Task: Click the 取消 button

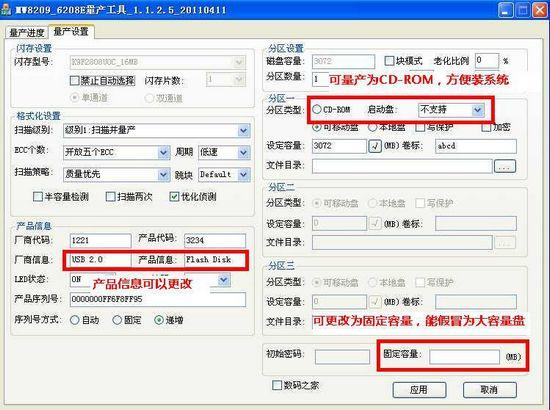Action: click(489, 390)
